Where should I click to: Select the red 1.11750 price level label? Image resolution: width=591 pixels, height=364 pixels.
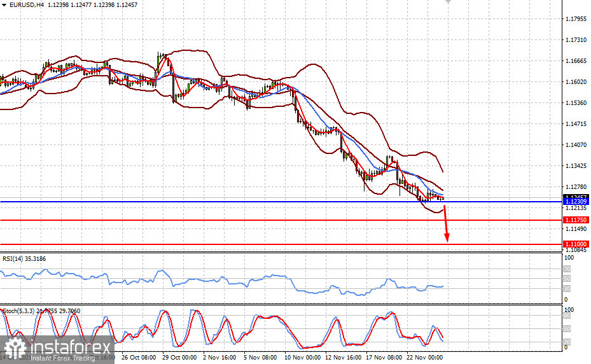point(576,220)
